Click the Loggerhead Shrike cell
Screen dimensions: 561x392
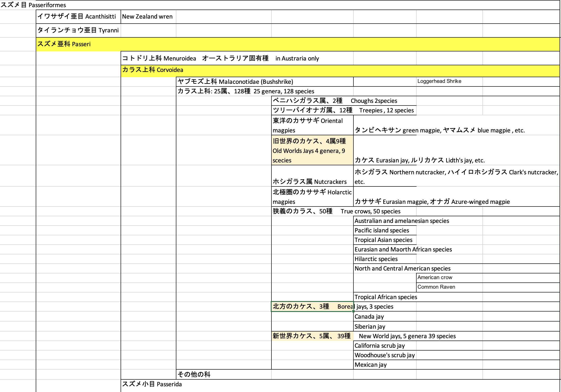click(439, 81)
